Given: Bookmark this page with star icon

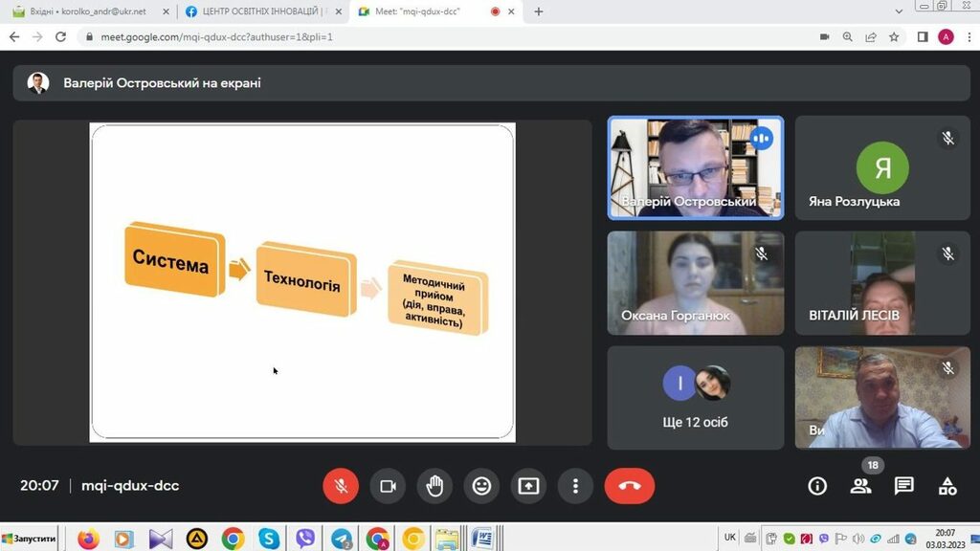Looking at the screenshot, I should click(x=894, y=37).
